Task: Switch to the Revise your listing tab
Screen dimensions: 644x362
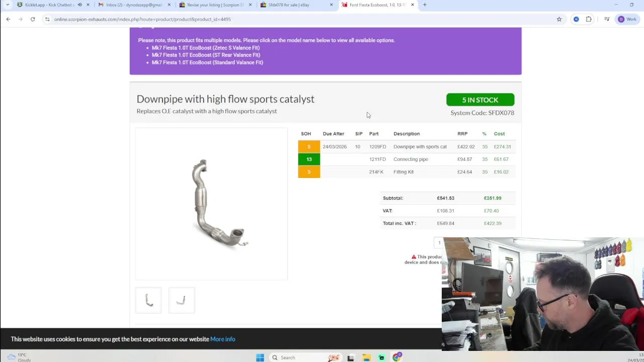Action: click(x=215, y=5)
